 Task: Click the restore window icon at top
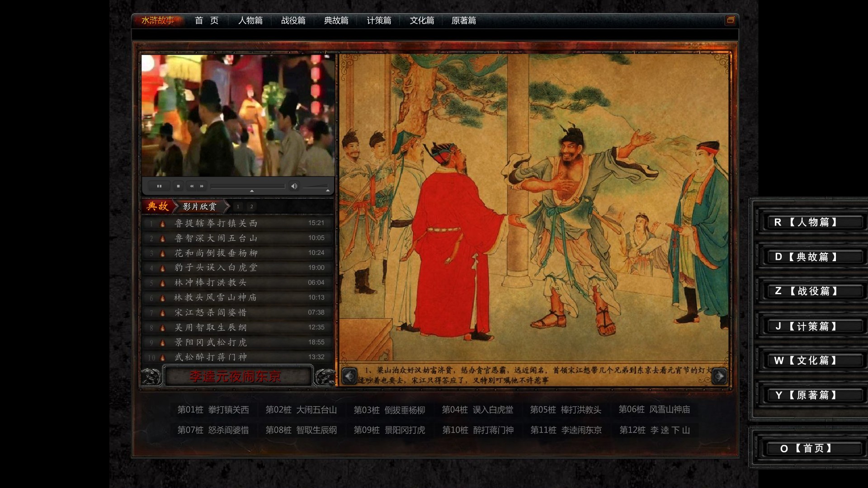click(x=730, y=20)
